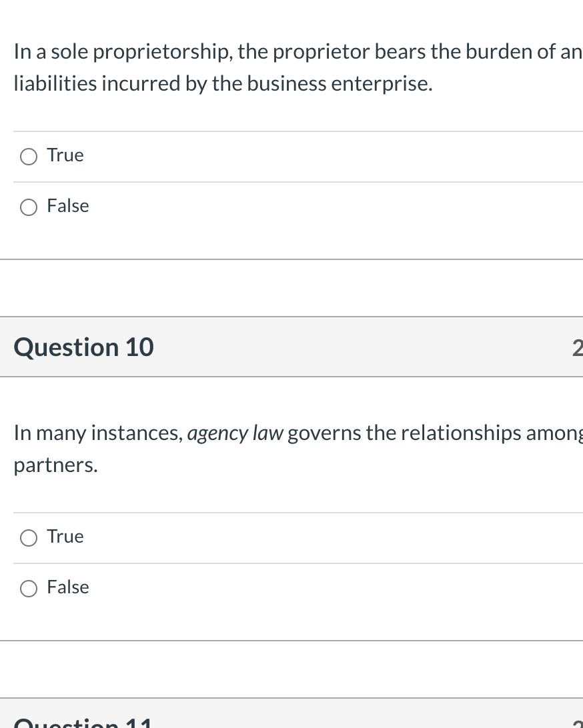583x728 pixels.
Task: Click the points value in Question 10 header
Action: click(578, 348)
